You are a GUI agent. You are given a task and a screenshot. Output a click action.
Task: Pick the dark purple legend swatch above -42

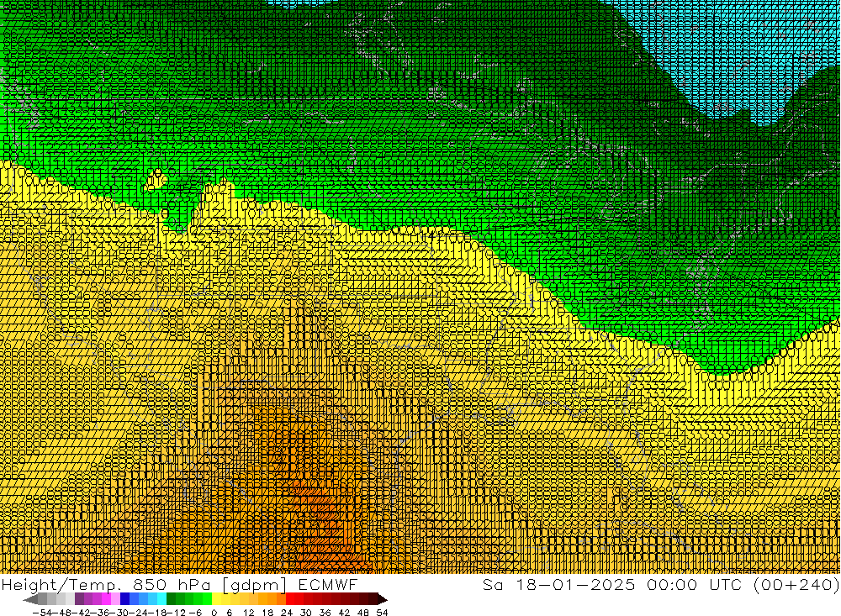pos(79,599)
